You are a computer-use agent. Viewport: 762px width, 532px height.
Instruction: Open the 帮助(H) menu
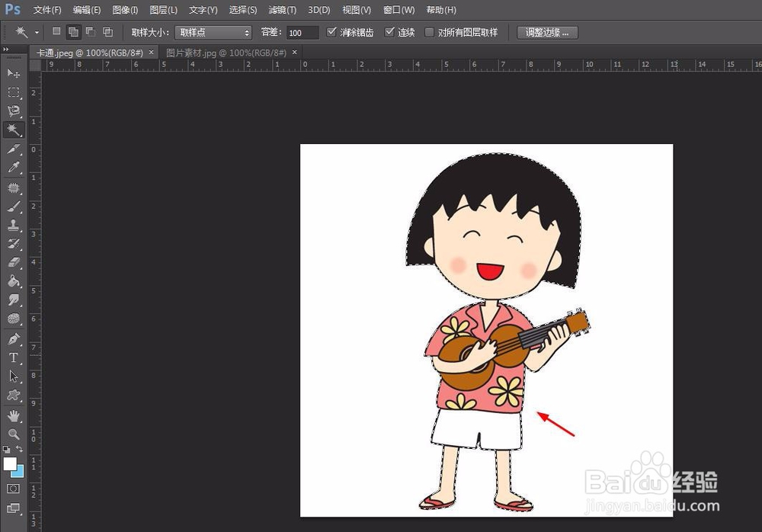[x=441, y=10]
